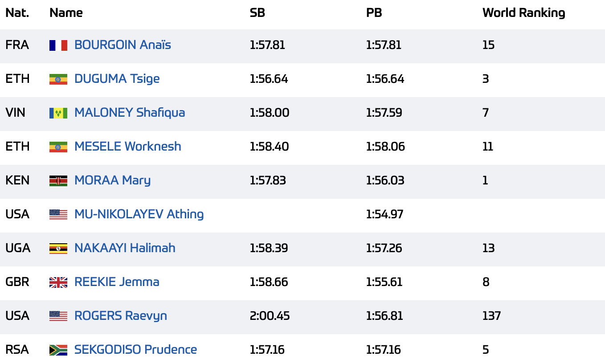Click the SB column header
Screen dimensions: 605x364
tap(258, 13)
